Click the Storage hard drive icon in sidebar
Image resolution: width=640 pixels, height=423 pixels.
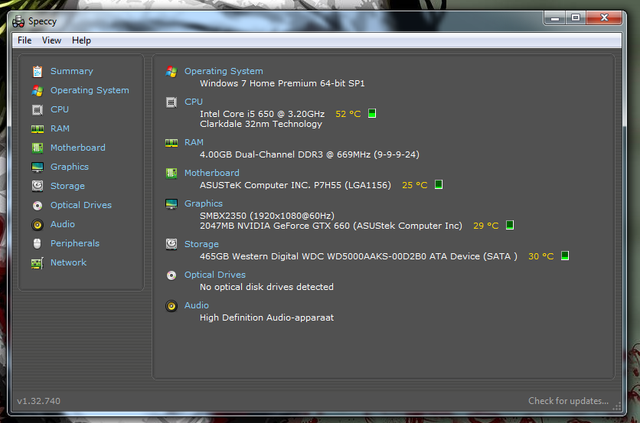coord(37,186)
